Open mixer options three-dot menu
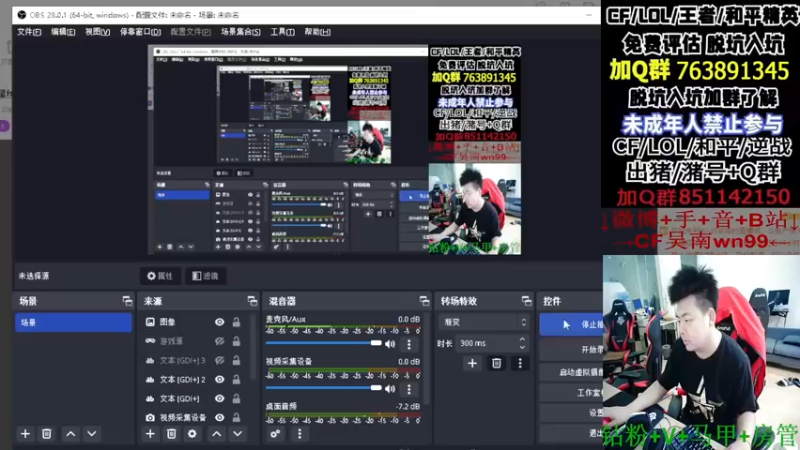 coord(299,434)
